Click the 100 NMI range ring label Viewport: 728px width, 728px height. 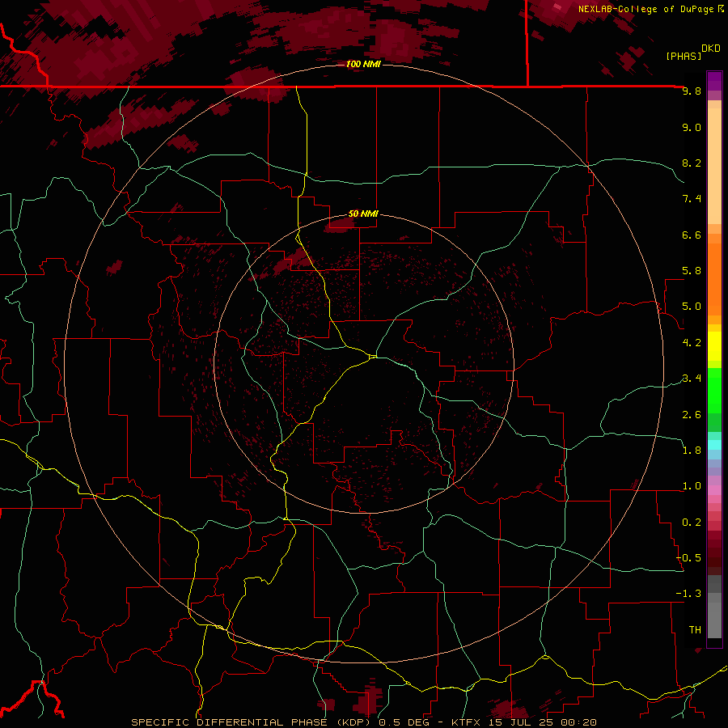[x=363, y=64]
